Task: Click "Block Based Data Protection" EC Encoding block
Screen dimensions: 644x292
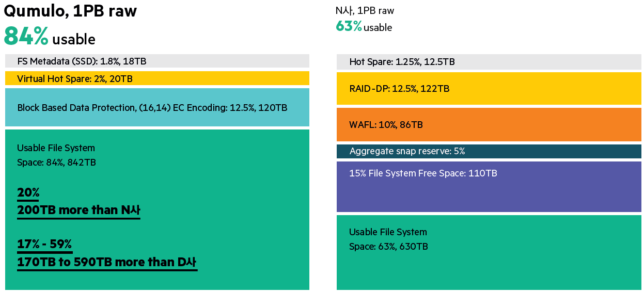Action: pos(157,107)
